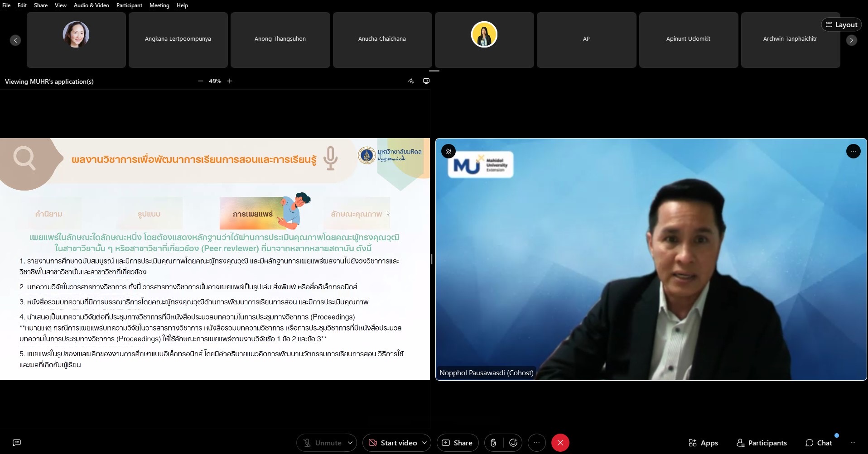This screenshot has width=868, height=454.
Task: Open the Apps panel
Action: [x=703, y=443]
